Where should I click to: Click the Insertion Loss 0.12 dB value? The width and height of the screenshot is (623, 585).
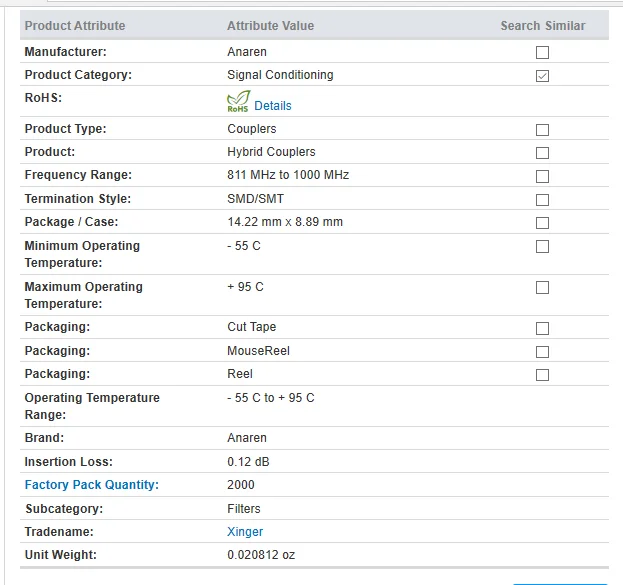pyautogui.click(x=248, y=462)
